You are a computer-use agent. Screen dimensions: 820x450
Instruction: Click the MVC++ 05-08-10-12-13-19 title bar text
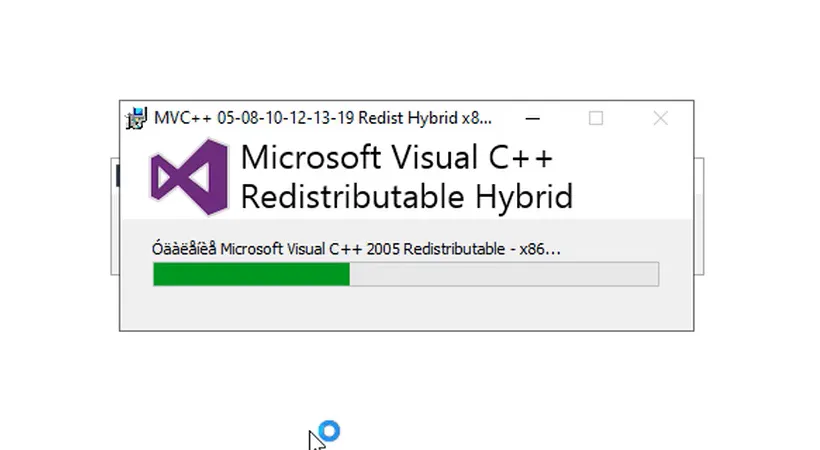260,118
